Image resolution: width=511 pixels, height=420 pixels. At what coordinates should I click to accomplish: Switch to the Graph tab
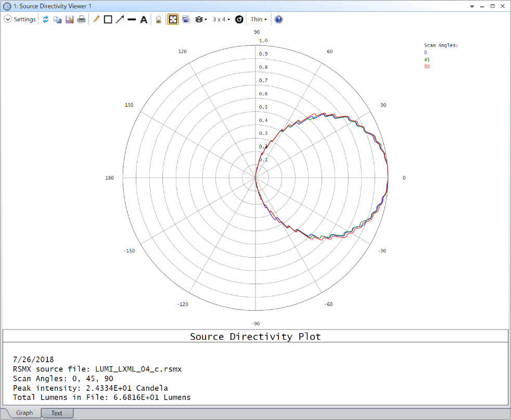pyautogui.click(x=24, y=413)
